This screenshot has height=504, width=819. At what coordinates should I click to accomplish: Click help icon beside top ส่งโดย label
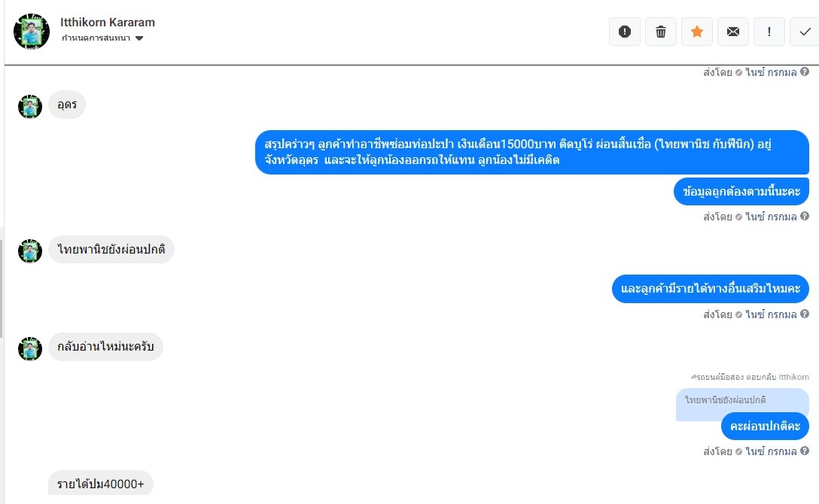pos(805,71)
